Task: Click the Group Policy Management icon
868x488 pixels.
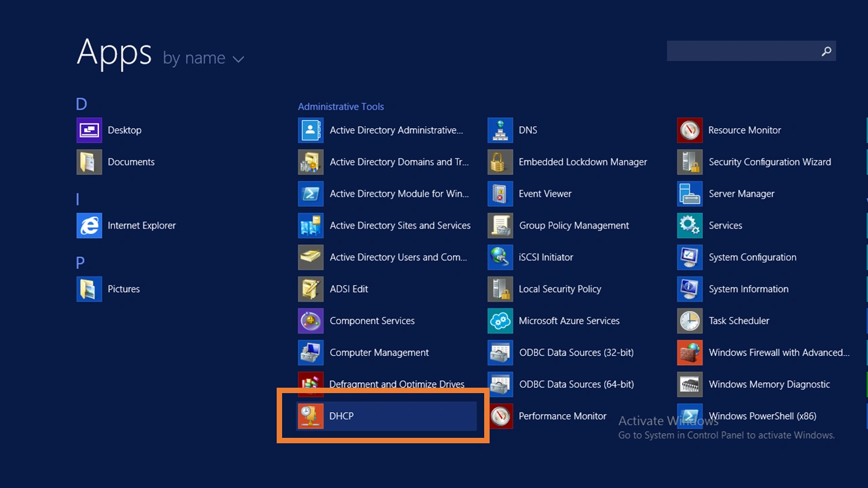Action: (500, 226)
